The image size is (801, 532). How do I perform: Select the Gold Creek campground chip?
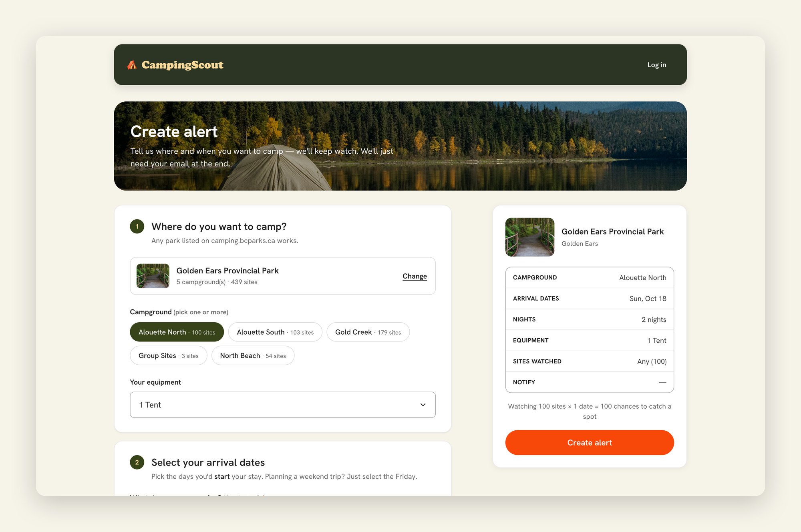(368, 332)
